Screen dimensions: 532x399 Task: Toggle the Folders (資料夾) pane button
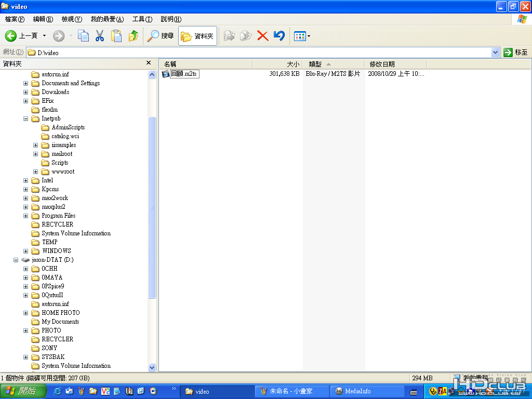click(197, 36)
